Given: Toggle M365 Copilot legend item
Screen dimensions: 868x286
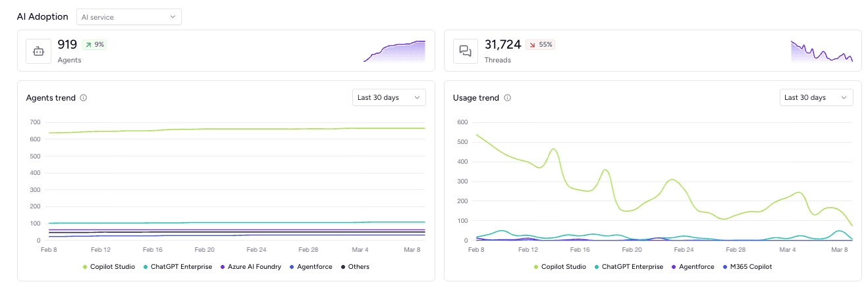Looking at the screenshot, I should tap(747, 267).
